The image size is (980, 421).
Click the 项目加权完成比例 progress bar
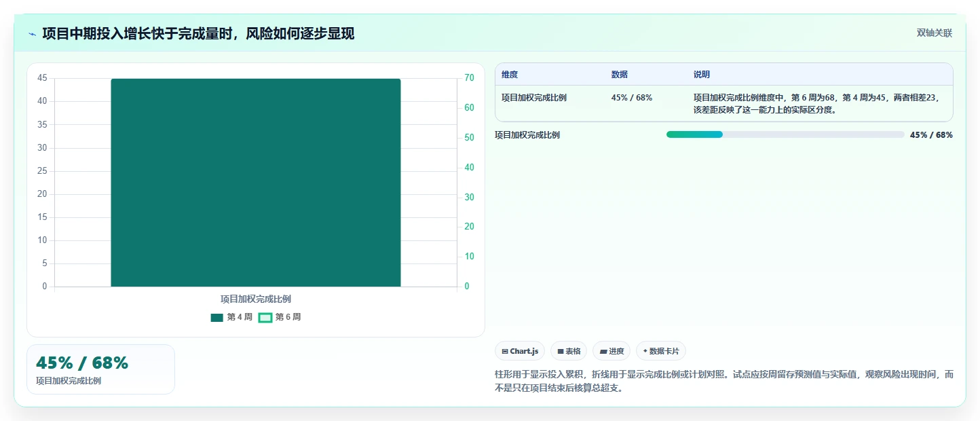tap(785, 134)
